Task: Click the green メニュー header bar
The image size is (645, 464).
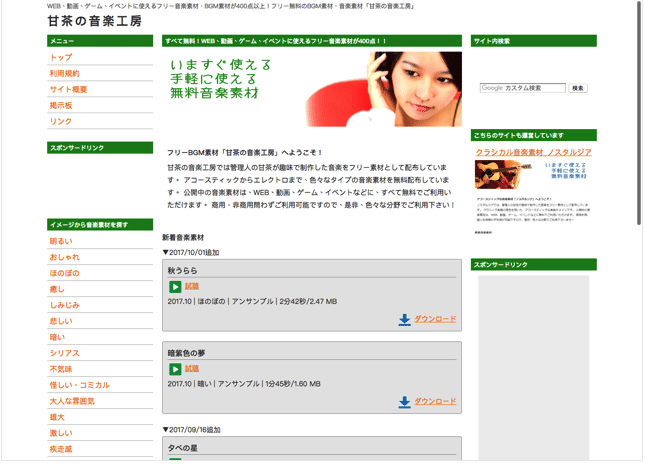Action: click(100, 41)
